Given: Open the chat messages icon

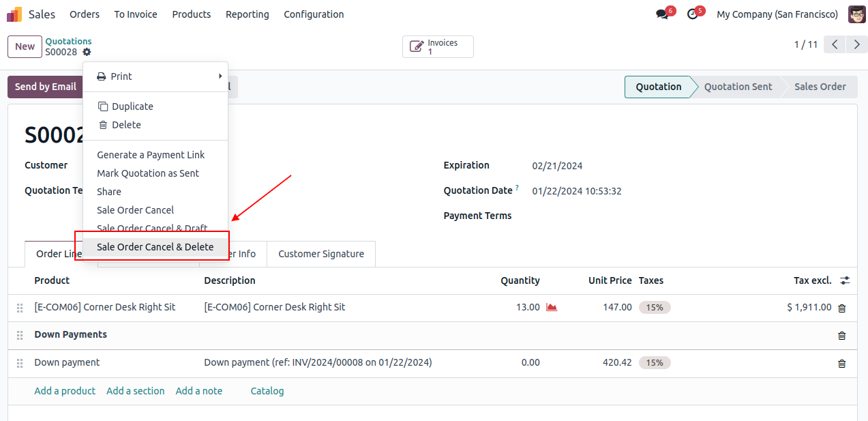Looking at the screenshot, I should click(x=661, y=14).
